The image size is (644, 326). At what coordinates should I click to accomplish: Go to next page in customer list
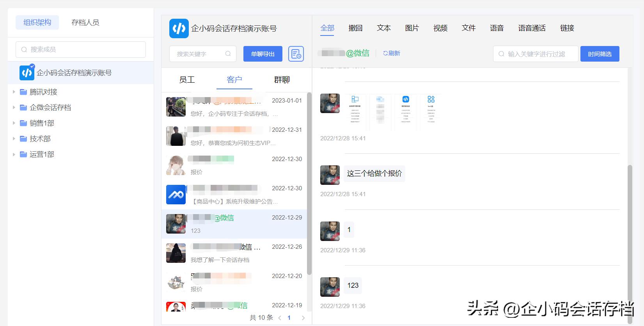pos(303,318)
